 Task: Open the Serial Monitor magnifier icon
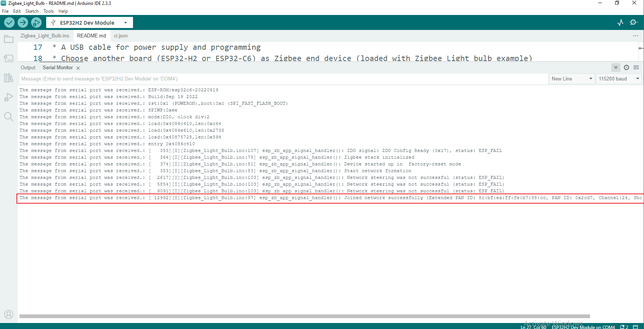click(x=634, y=22)
